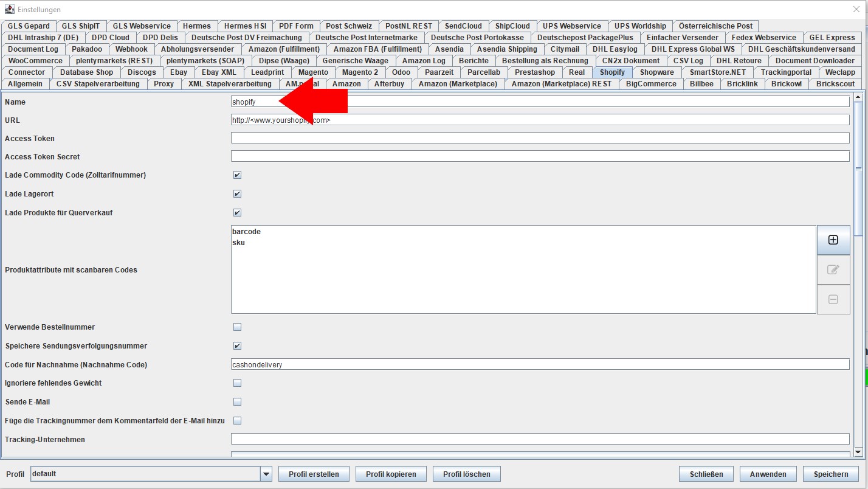
Task: Click the add attribute plus icon button
Action: coord(833,240)
